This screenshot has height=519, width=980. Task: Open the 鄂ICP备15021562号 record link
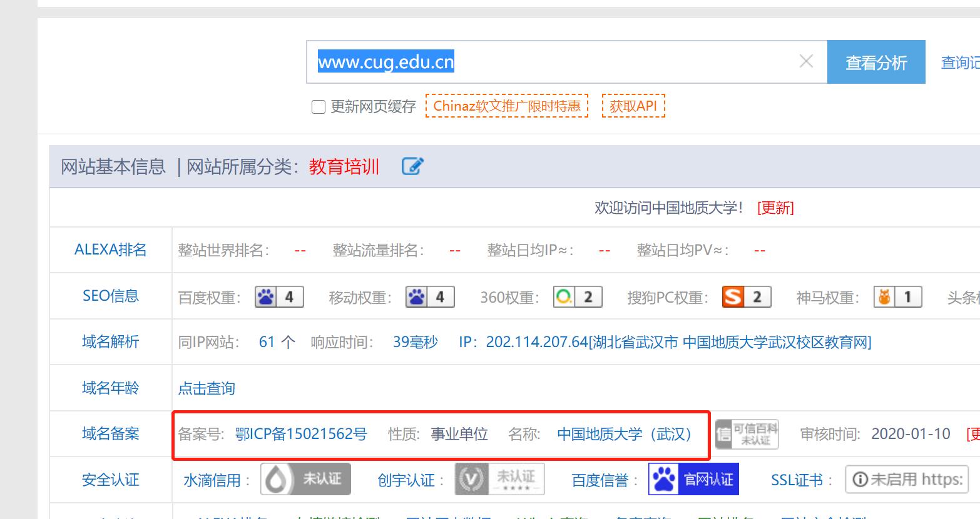pyautogui.click(x=301, y=434)
